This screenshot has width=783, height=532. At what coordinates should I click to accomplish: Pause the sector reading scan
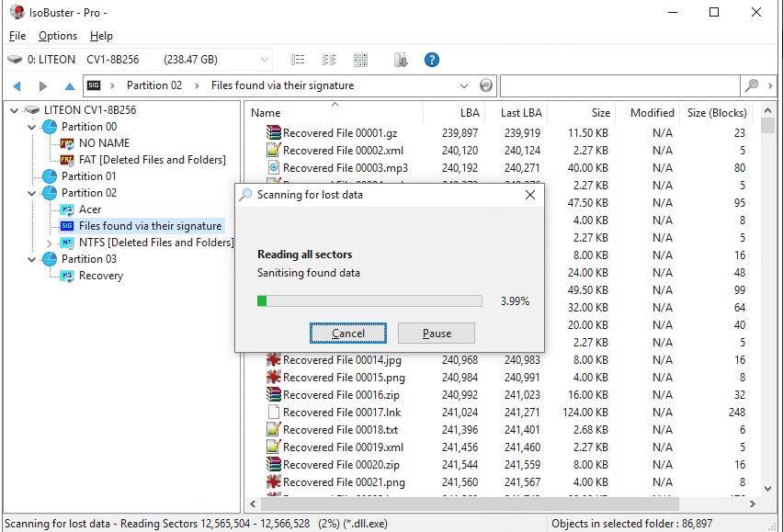point(437,333)
